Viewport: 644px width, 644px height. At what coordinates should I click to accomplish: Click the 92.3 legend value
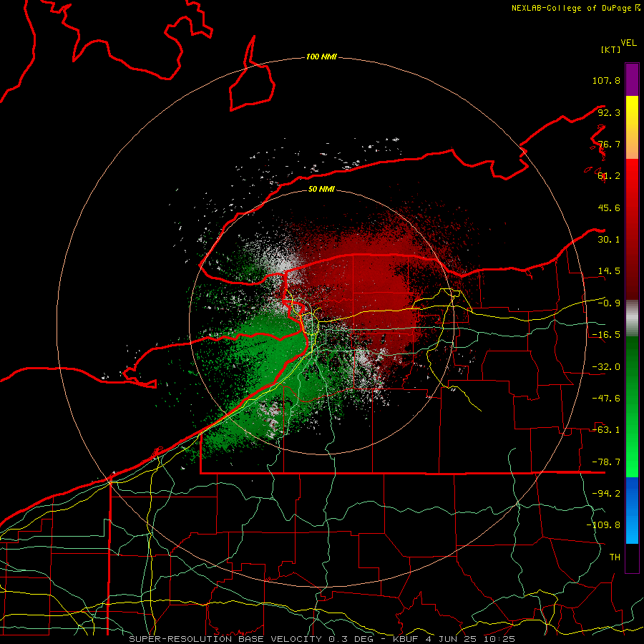(x=609, y=112)
